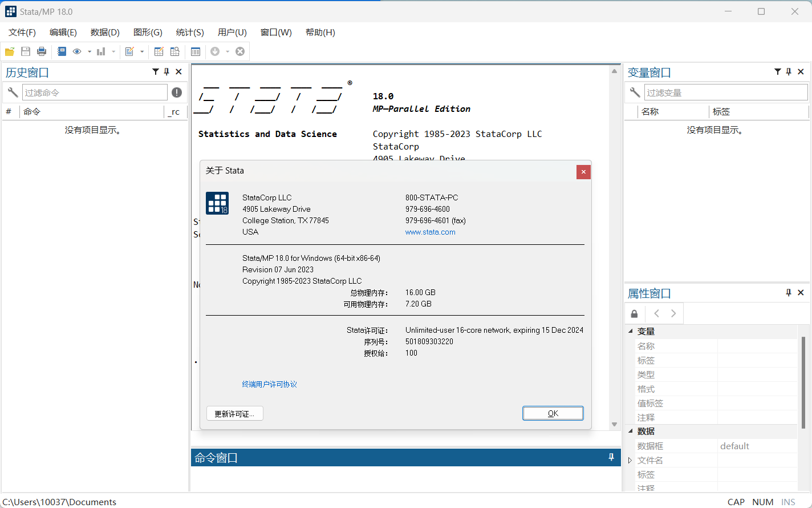This screenshot has height=508, width=812.
Task: Open the 文件(F) menu
Action: (22, 33)
